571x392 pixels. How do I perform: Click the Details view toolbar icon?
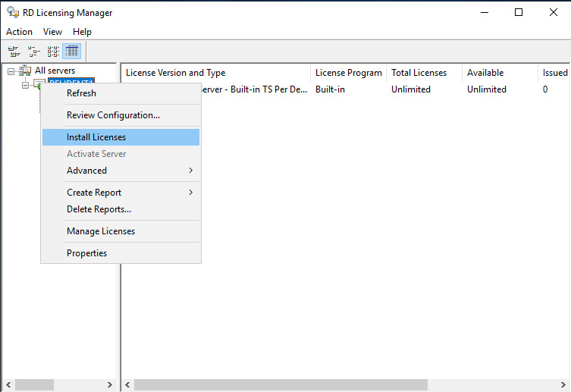(72, 52)
